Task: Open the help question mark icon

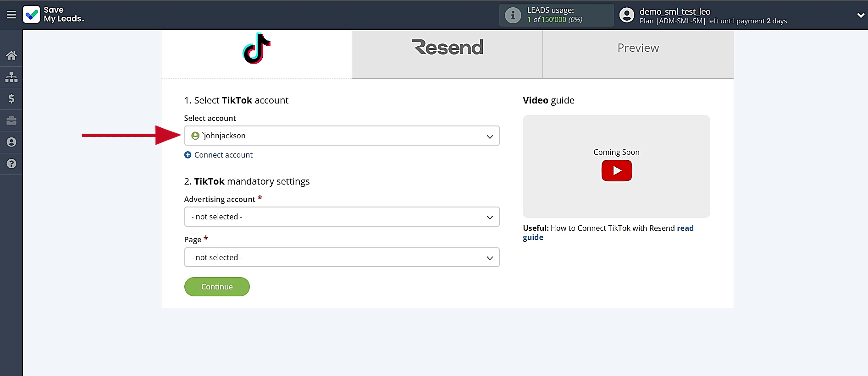Action: pyautogui.click(x=11, y=163)
